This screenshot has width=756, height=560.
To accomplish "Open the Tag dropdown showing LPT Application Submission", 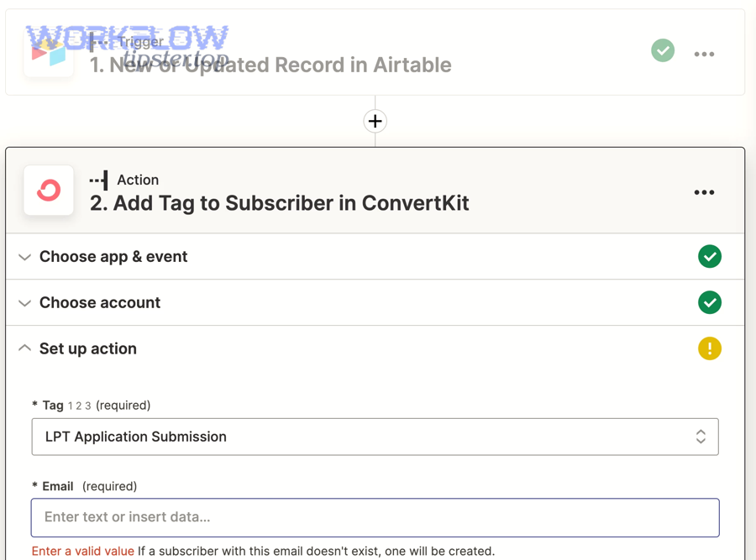I will [x=375, y=437].
